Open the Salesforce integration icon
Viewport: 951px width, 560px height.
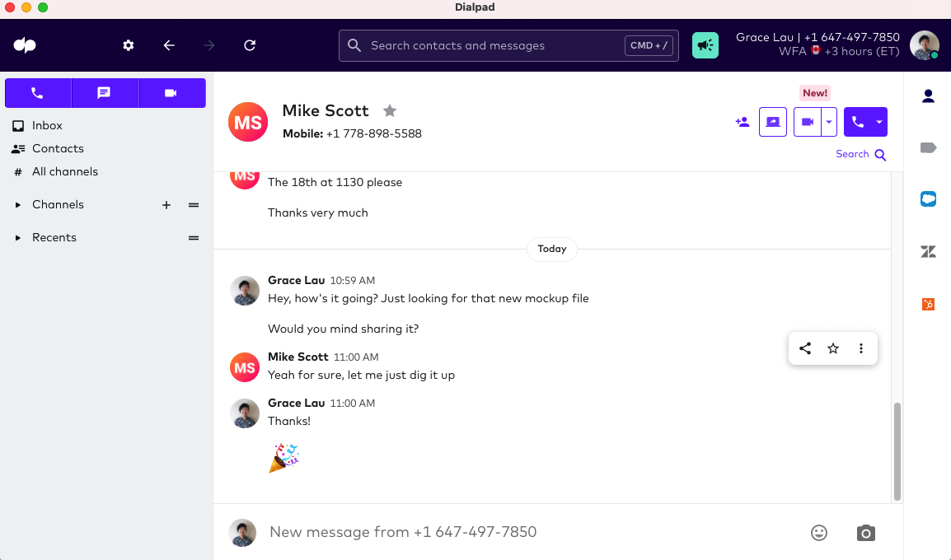point(928,198)
